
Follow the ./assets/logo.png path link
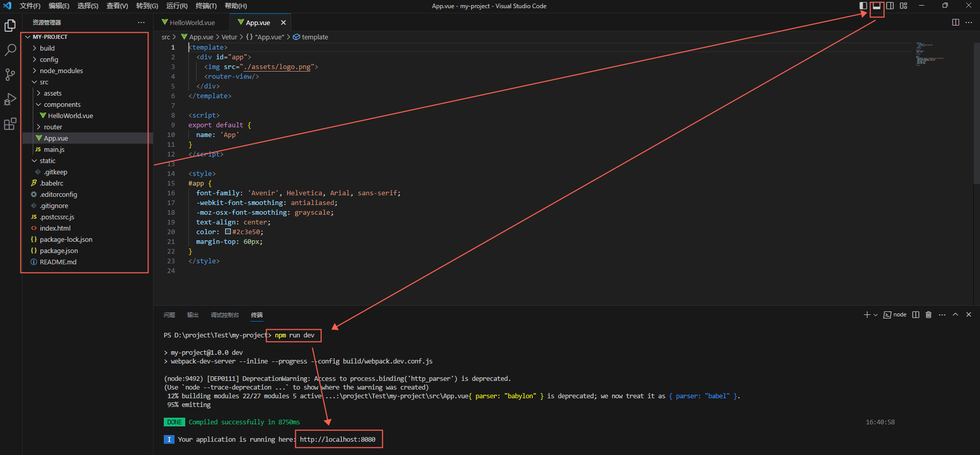click(x=277, y=67)
